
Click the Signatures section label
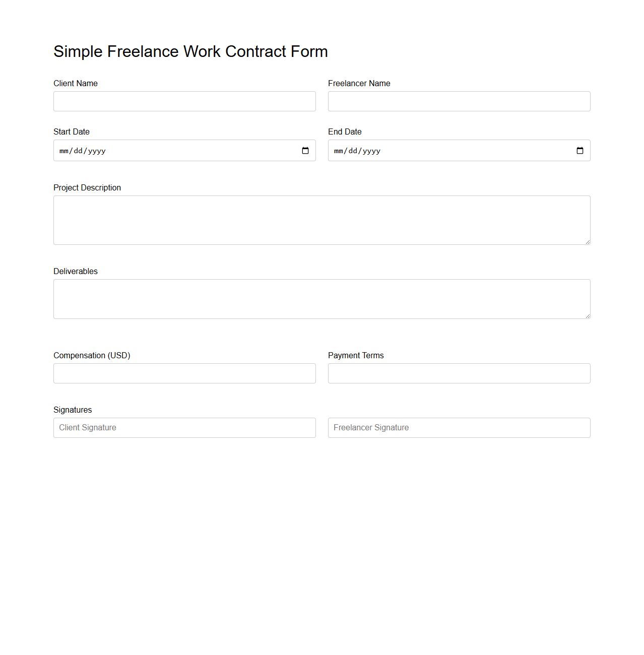point(73,410)
